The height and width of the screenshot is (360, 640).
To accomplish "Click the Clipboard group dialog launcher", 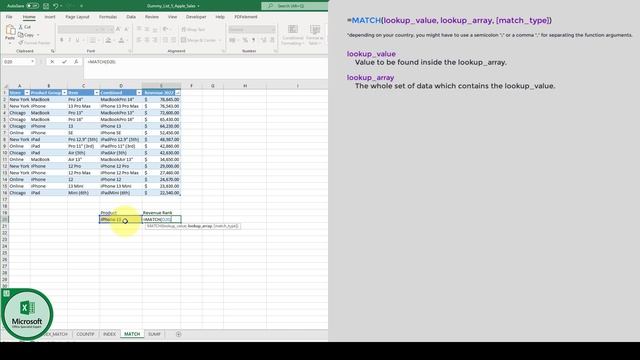I will pyautogui.click(x=53, y=51).
